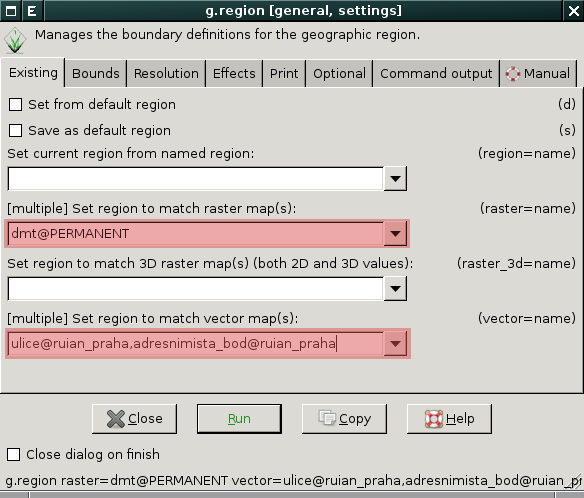Viewport: 584px width, 498px height.
Task: Click the window menu icon in title bar
Action: click(x=11, y=10)
